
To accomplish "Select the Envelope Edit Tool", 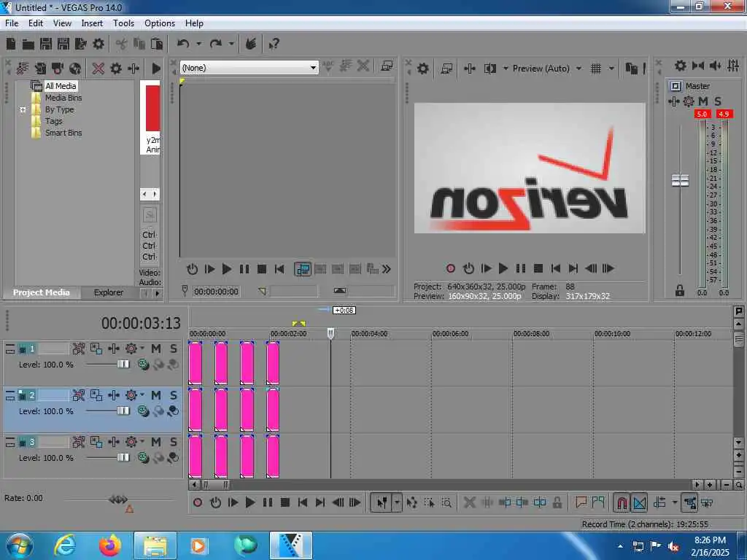I will pos(412,502).
